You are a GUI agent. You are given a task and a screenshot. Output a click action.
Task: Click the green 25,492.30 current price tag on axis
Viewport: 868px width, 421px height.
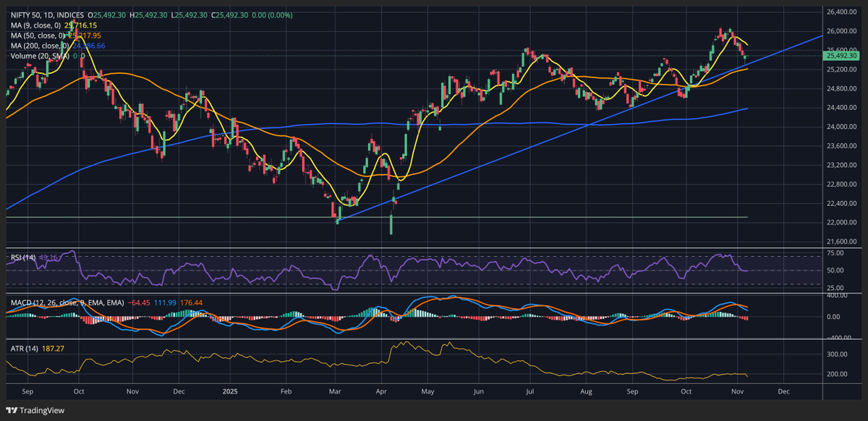(842, 56)
